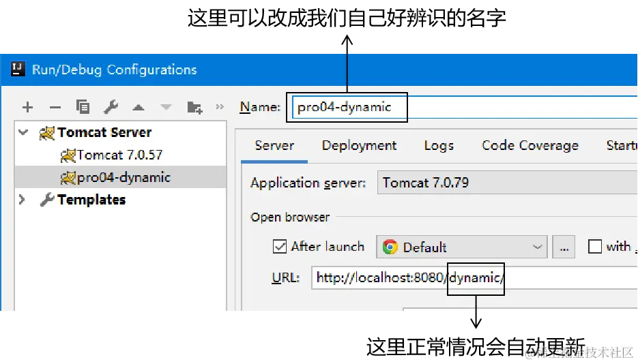This screenshot has width=638, height=364.
Task: Copy the selected configuration
Action: pyautogui.click(x=83, y=107)
